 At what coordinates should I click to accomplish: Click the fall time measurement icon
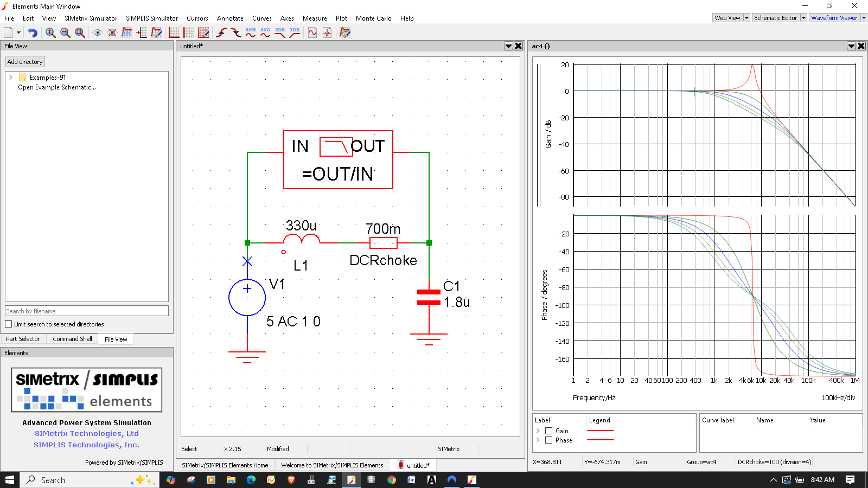tap(236, 33)
